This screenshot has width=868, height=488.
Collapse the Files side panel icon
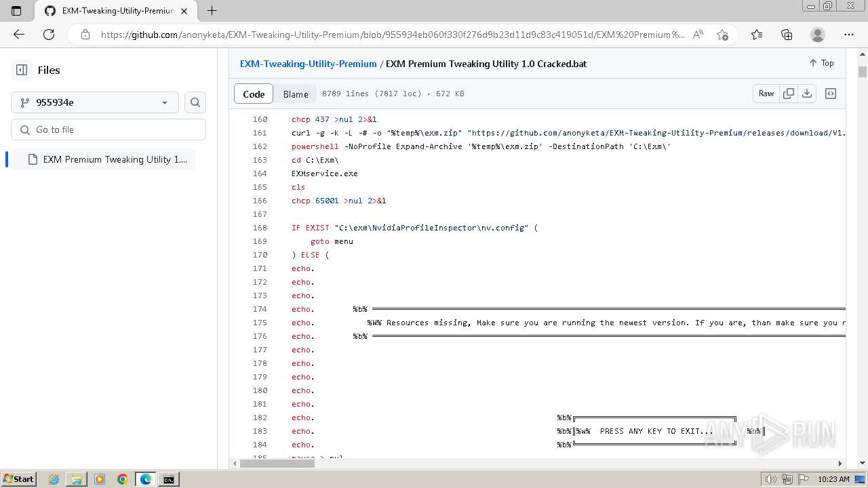click(x=22, y=70)
